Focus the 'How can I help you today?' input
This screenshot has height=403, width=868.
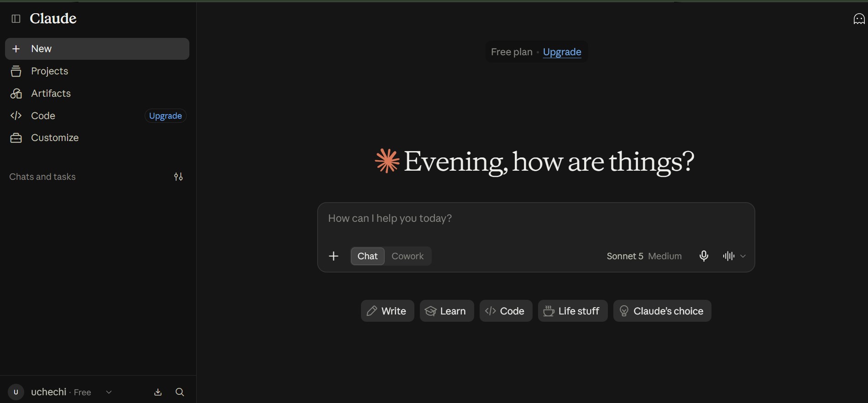(x=536, y=219)
